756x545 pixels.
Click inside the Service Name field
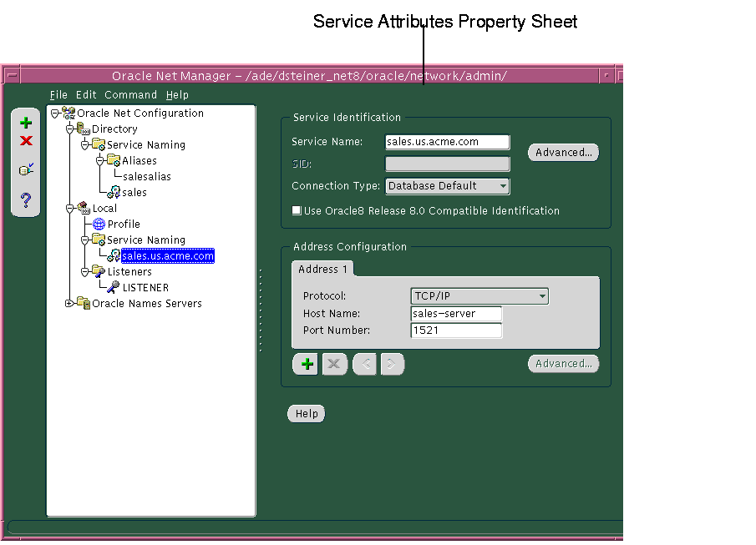pos(446,141)
